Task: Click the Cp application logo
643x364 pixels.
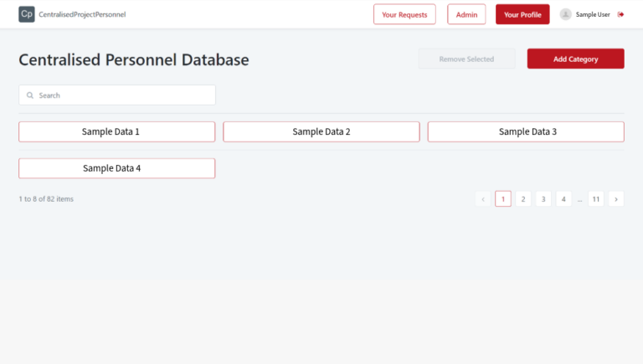Action: [x=27, y=14]
